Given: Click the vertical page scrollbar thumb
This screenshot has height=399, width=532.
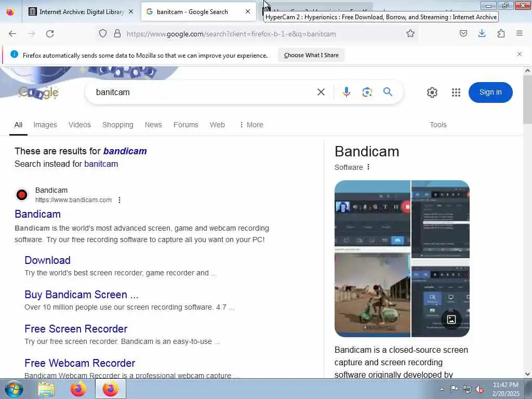Looking at the screenshot, I should pos(527,99).
